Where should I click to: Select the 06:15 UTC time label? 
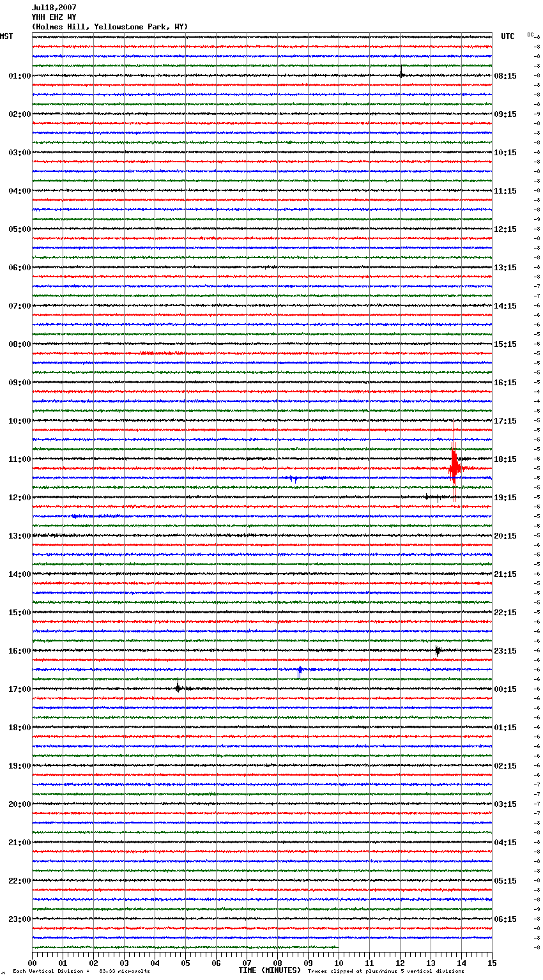tap(505, 919)
